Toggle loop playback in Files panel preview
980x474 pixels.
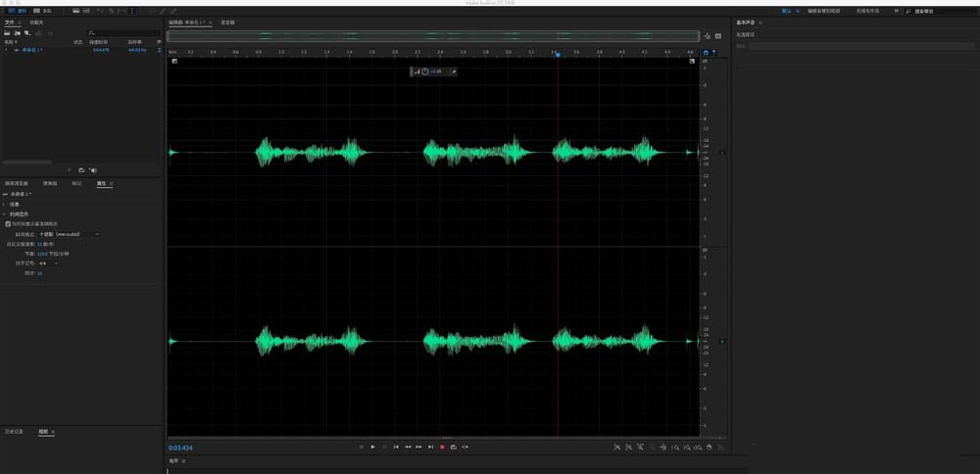pyautogui.click(x=81, y=169)
